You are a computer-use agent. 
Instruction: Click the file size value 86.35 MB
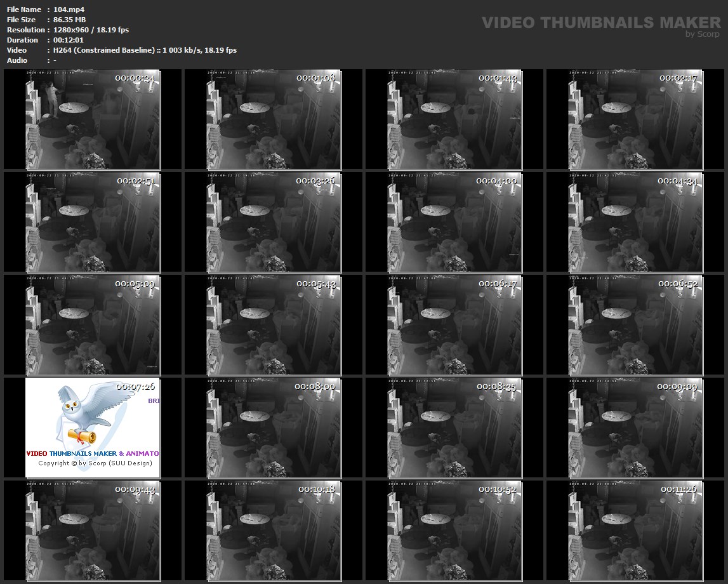(69, 20)
